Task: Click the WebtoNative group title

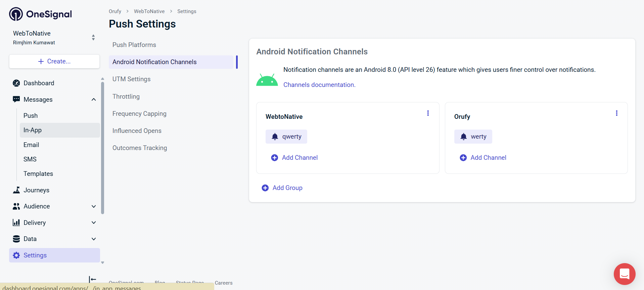Action: tap(284, 116)
